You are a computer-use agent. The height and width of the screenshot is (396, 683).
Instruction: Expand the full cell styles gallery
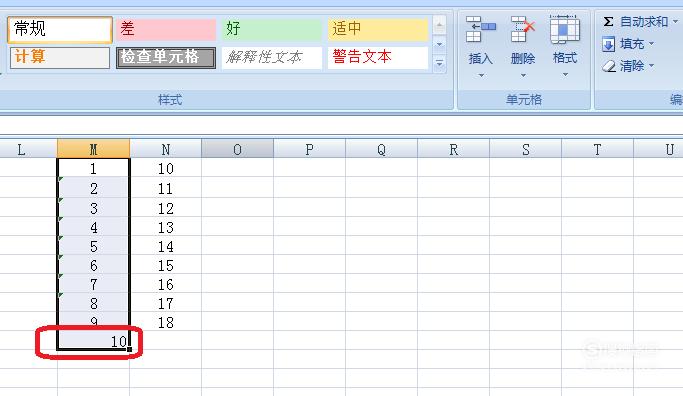tap(440, 64)
